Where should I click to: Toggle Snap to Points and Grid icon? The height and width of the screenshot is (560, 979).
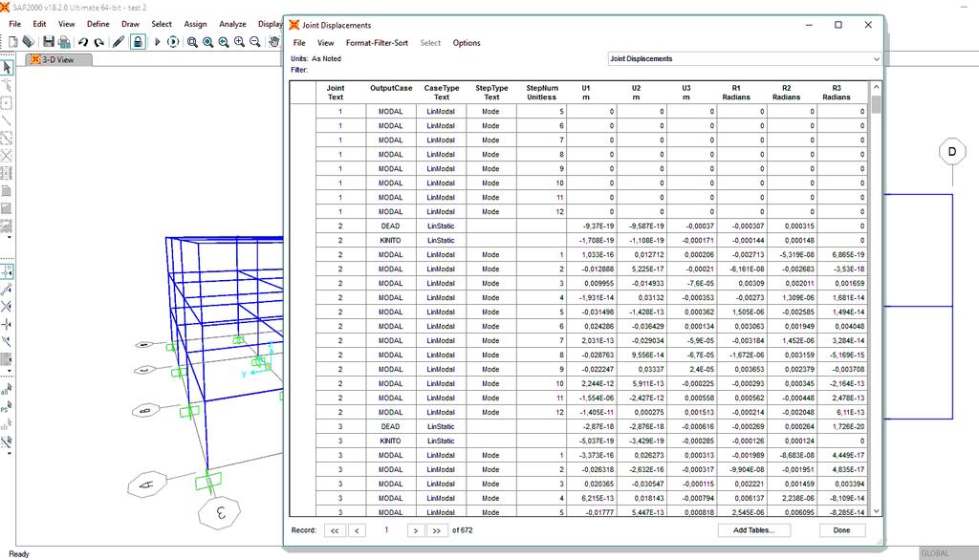point(7,271)
